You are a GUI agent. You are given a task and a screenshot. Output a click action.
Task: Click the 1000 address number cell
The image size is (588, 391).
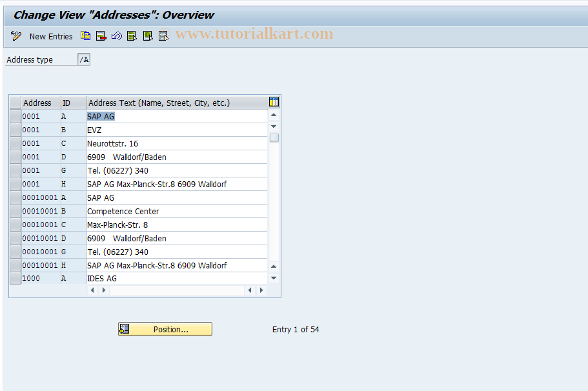click(41, 278)
